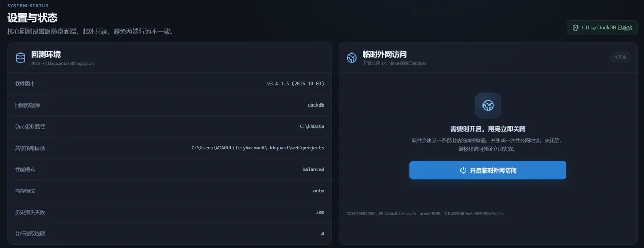This screenshot has width=644, height=248.
Task: Click the 临时外网访问 panel heading
Action: click(385, 54)
